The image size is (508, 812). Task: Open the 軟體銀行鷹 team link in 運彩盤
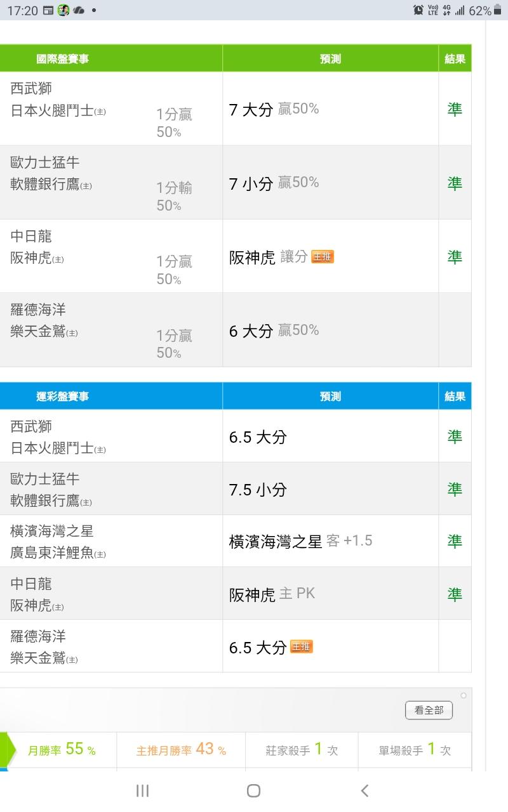(x=45, y=501)
